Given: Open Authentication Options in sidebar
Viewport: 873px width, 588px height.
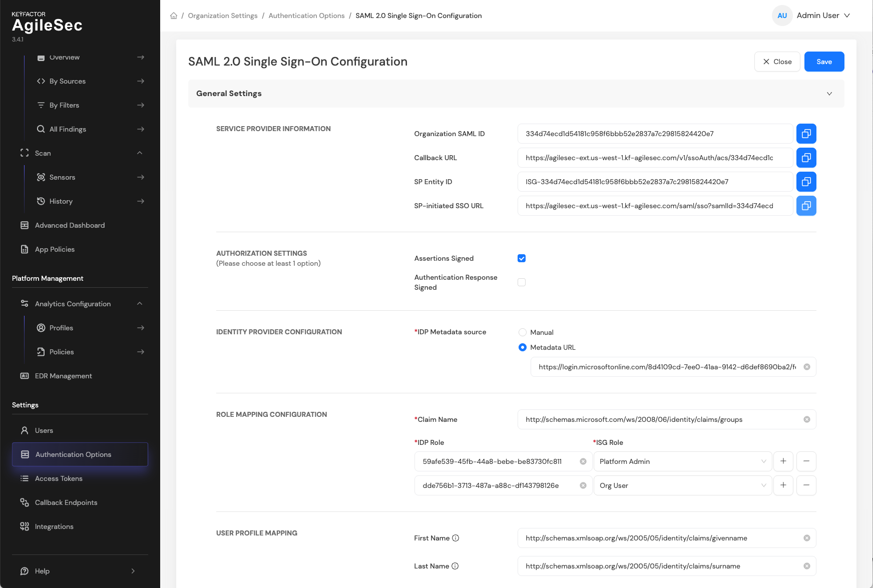Looking at the screenshot, I should click(x=80, y=454).
